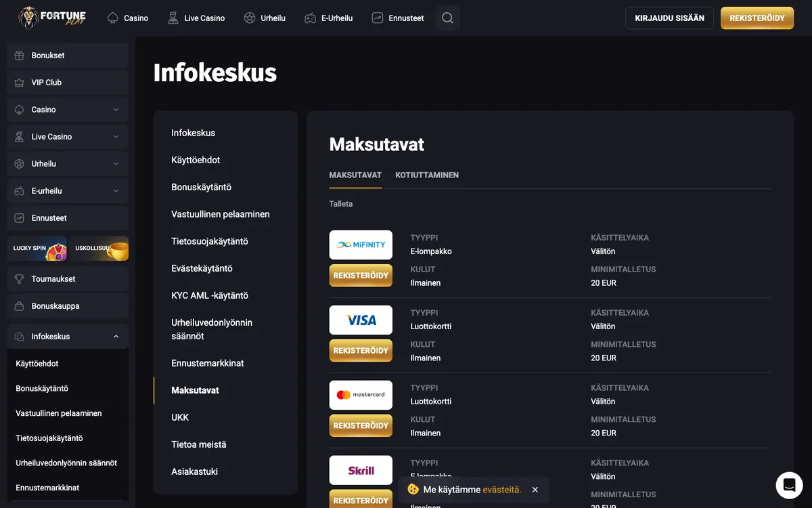Expand the sidebar Live Casino chevron
Image resolution: width=812 pixels, height=508 pixels.
(116, 137)
